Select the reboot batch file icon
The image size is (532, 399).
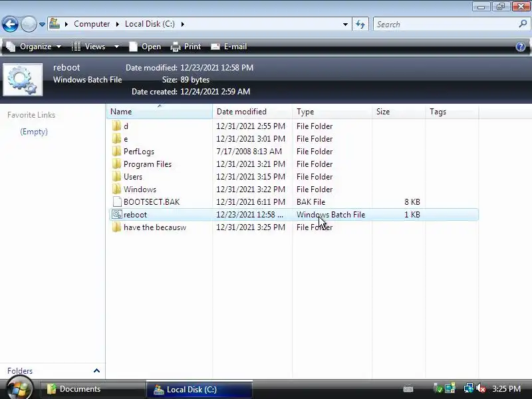tap(117, 214)
